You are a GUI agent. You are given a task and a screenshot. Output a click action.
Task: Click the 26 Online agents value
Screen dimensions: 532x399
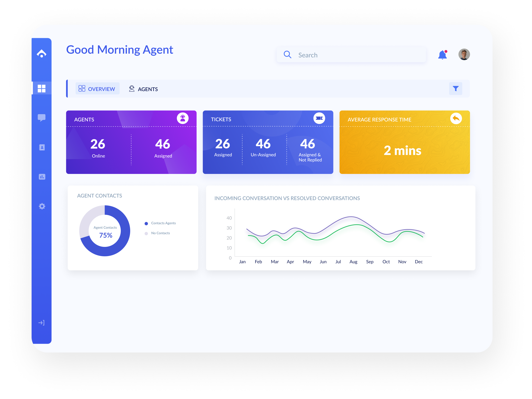tap(98, 144)
